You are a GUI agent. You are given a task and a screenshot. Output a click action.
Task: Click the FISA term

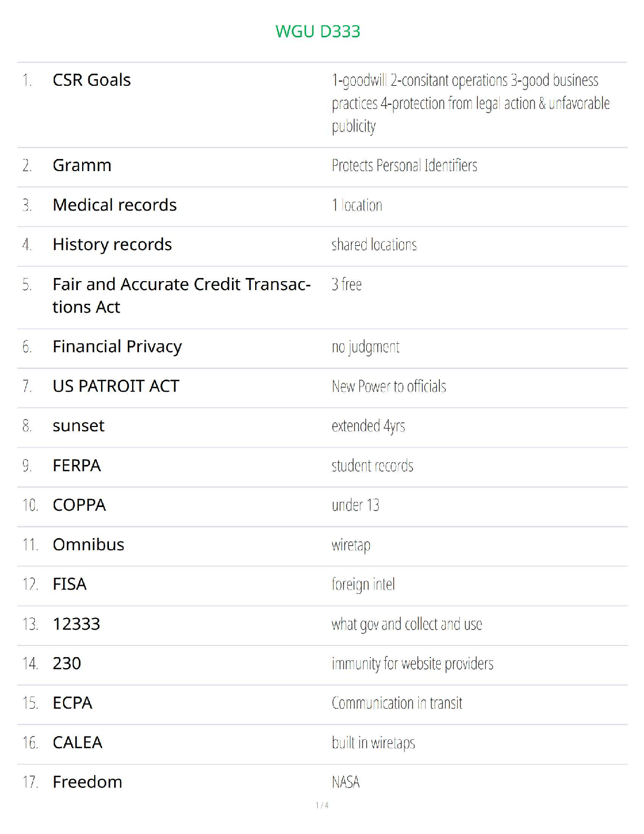(69, 584)
